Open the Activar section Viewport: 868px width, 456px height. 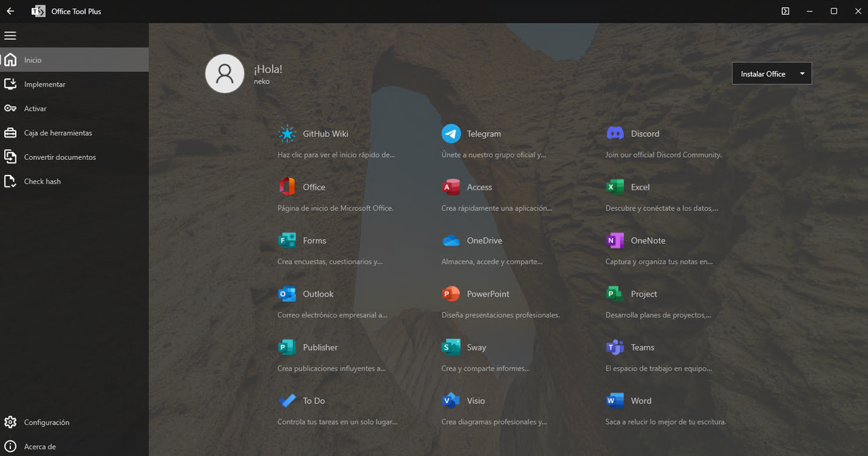click(x=75, y=108)
